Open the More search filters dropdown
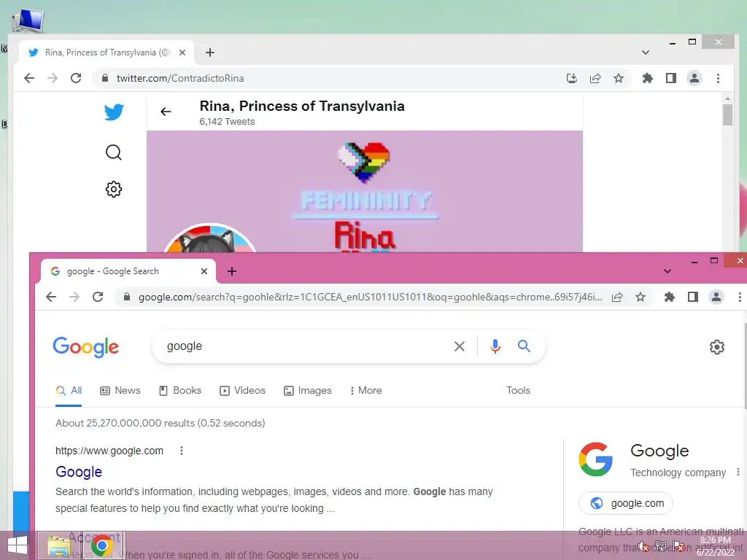 (x=366, y=391)
